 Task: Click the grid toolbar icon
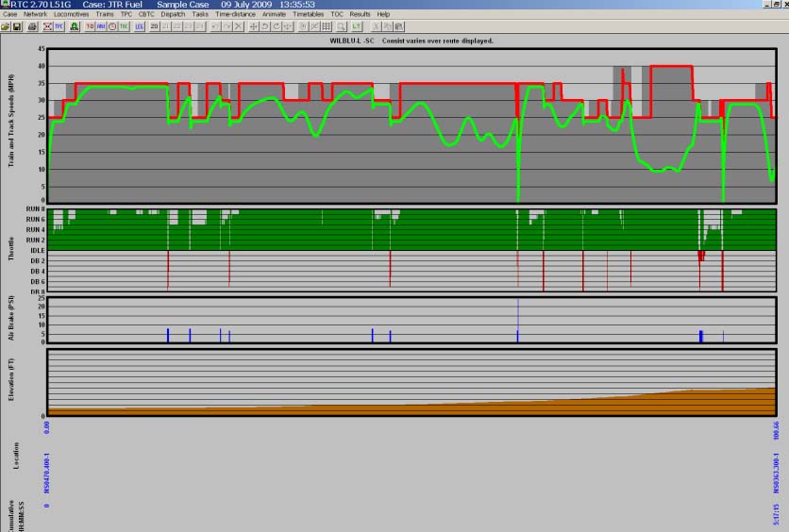326,26
